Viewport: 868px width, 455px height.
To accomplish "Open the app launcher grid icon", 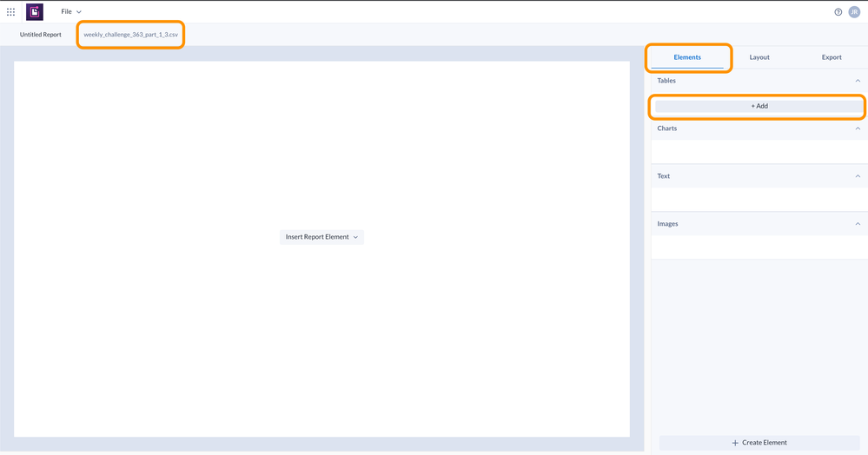I will [10, 11].
